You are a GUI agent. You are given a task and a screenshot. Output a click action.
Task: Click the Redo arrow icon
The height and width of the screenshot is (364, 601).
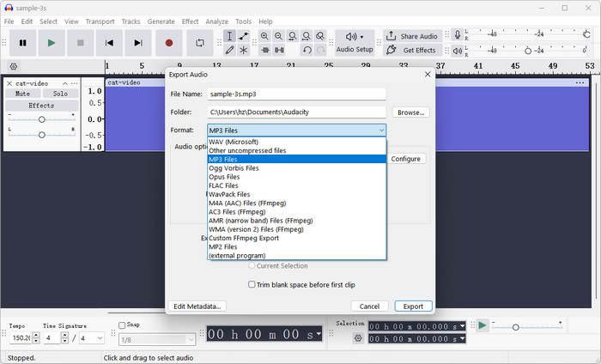(x=320, y=50)
